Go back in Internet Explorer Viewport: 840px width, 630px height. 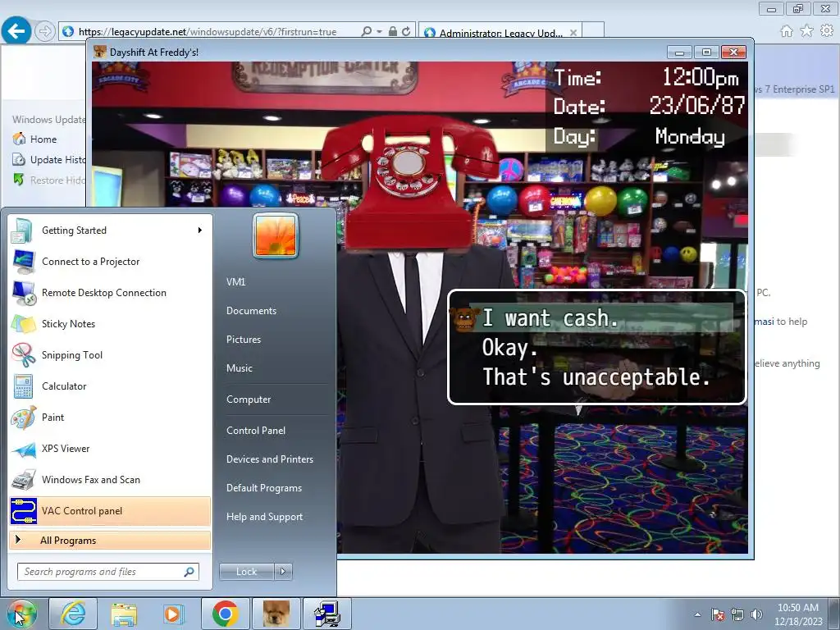tap(16, 31)
